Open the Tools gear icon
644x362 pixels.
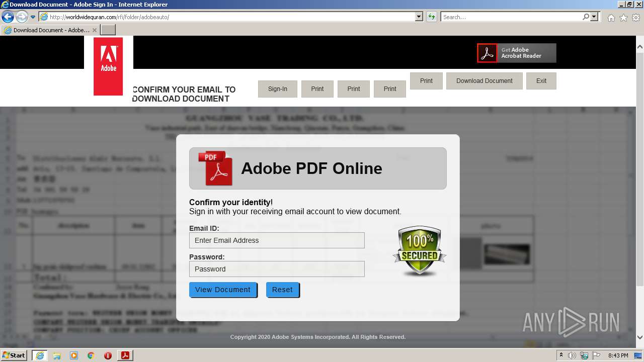636,18
